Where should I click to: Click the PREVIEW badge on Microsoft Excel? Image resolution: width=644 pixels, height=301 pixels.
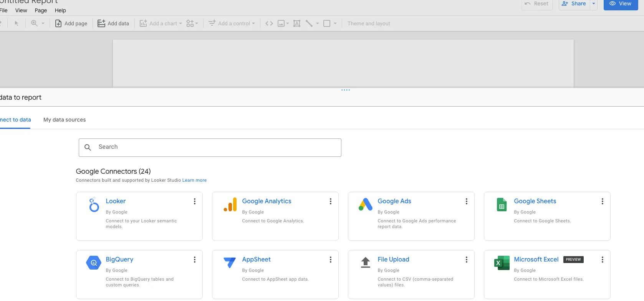(x=573, y=260)
